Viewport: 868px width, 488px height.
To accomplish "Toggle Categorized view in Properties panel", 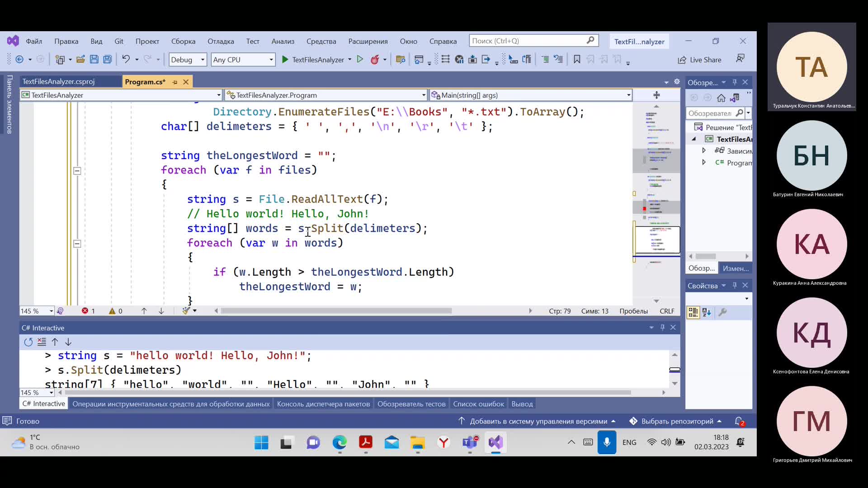I will 693,312.
